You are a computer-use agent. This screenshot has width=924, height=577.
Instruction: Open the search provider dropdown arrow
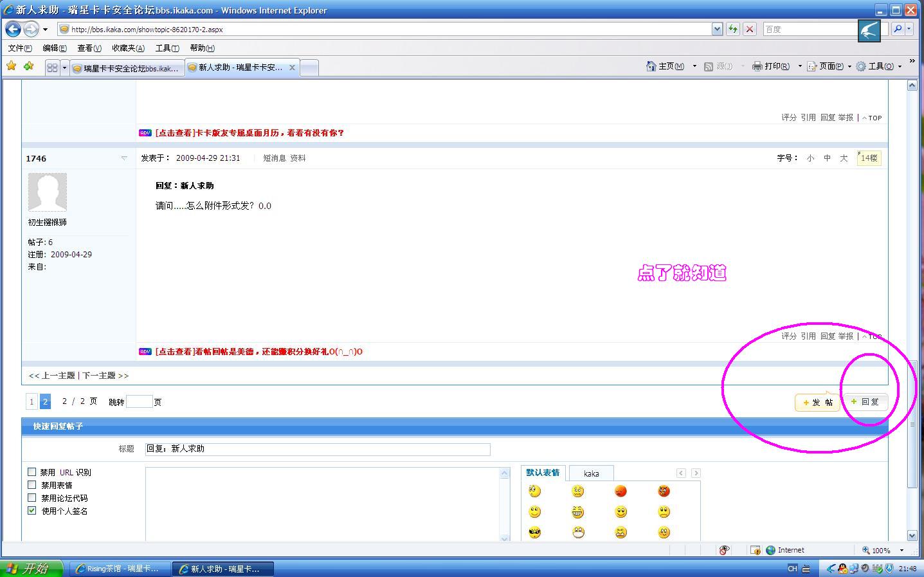pyautogui.click(x=909, y=29)
